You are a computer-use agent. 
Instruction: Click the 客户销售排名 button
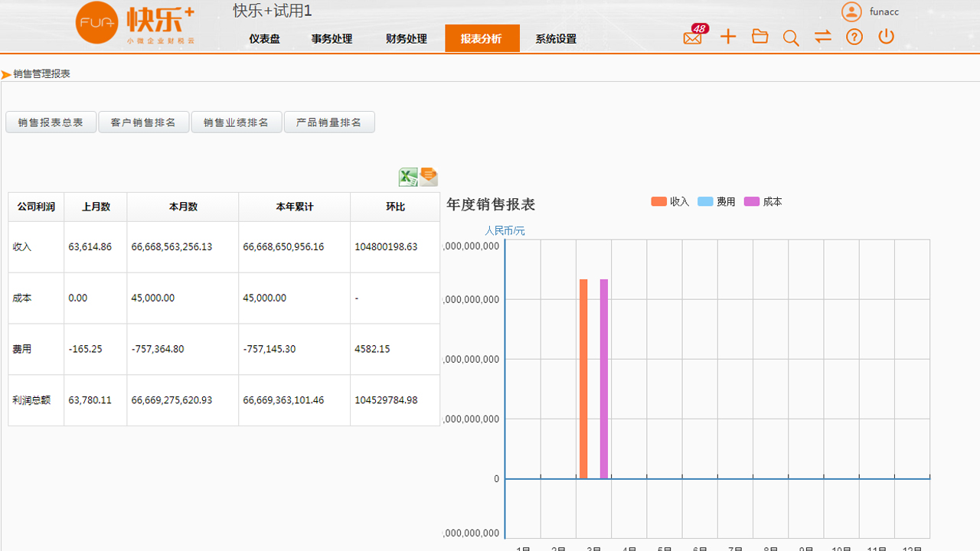(x=143, y=122)
